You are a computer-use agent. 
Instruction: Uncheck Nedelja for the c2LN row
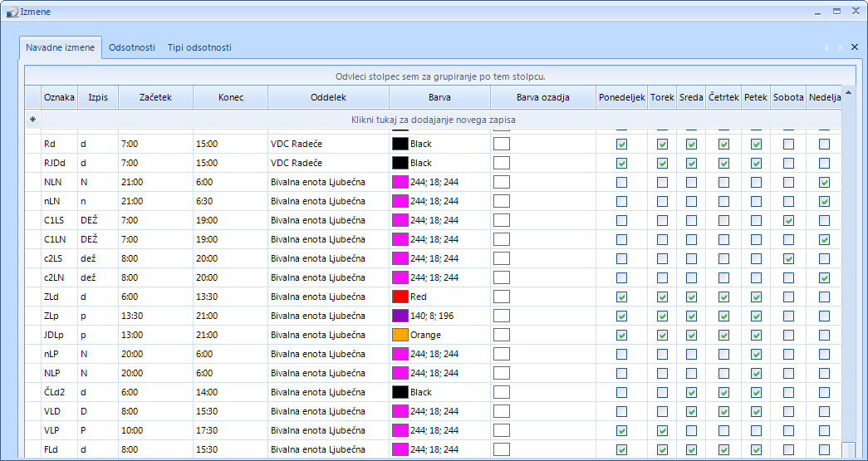[824, 277]
